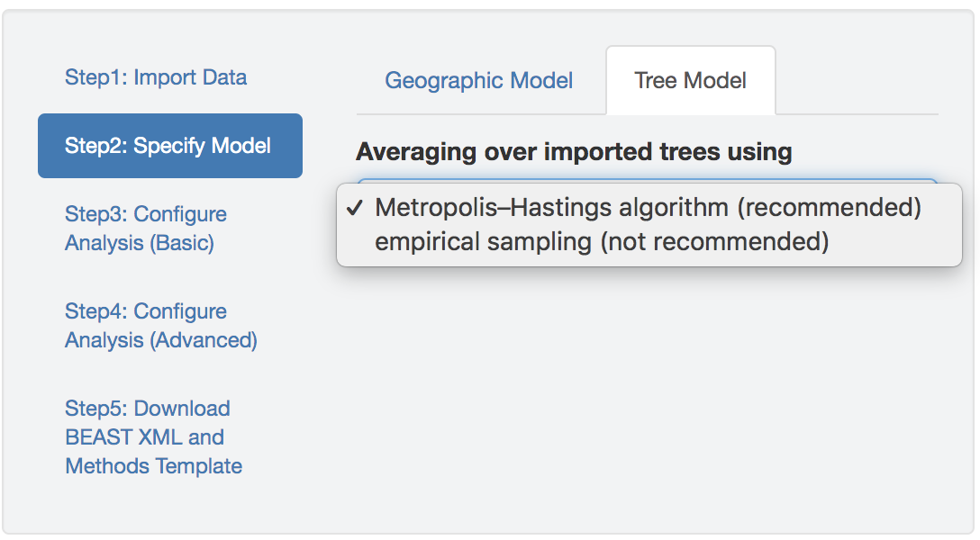Click the Averaging over imported trees heading

click(574, 152)
